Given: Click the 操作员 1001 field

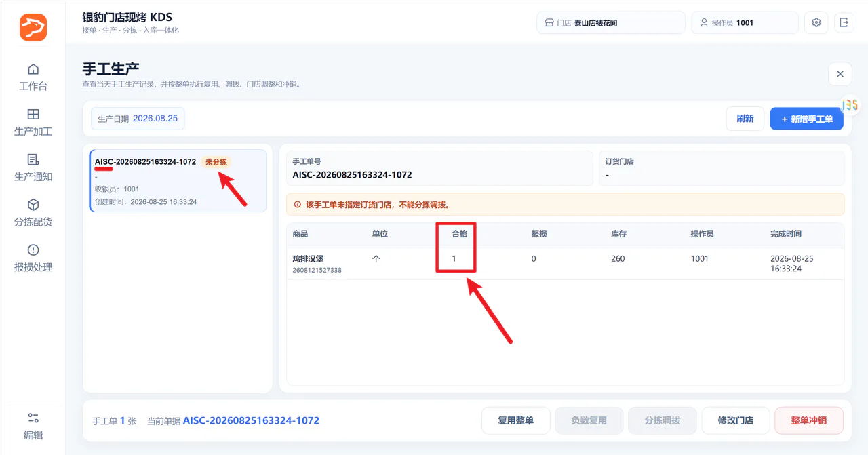Looking at the screenshot, I should tap(745, 22).
